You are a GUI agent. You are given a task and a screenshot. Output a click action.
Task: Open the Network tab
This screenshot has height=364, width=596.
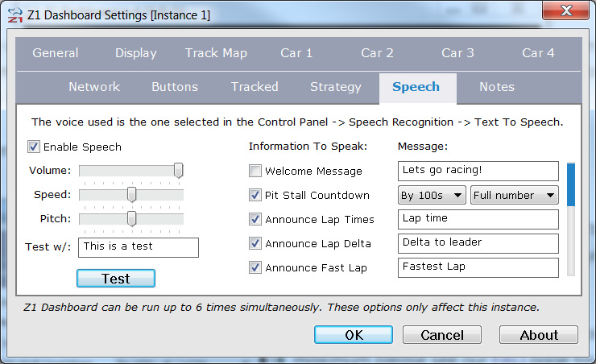point(94,87)
